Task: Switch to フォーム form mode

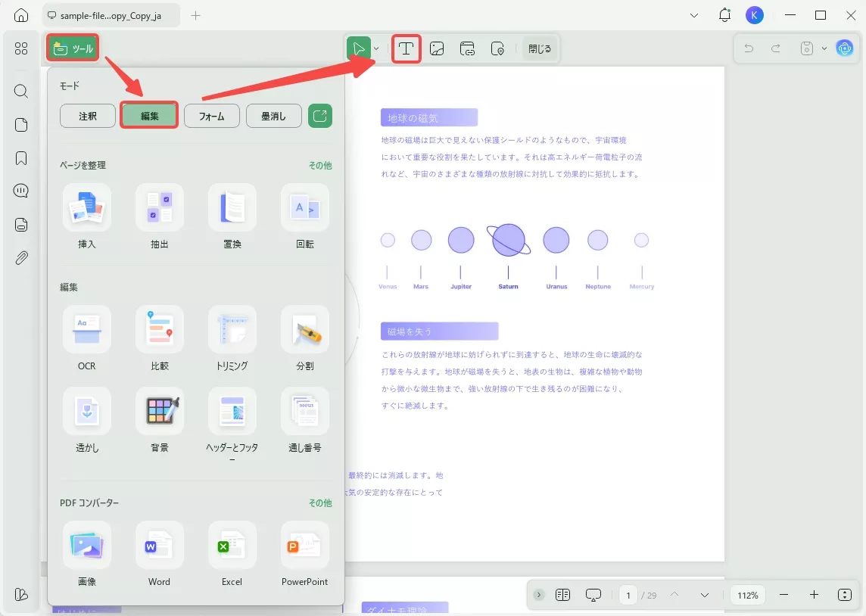Action: click(211, 115)
